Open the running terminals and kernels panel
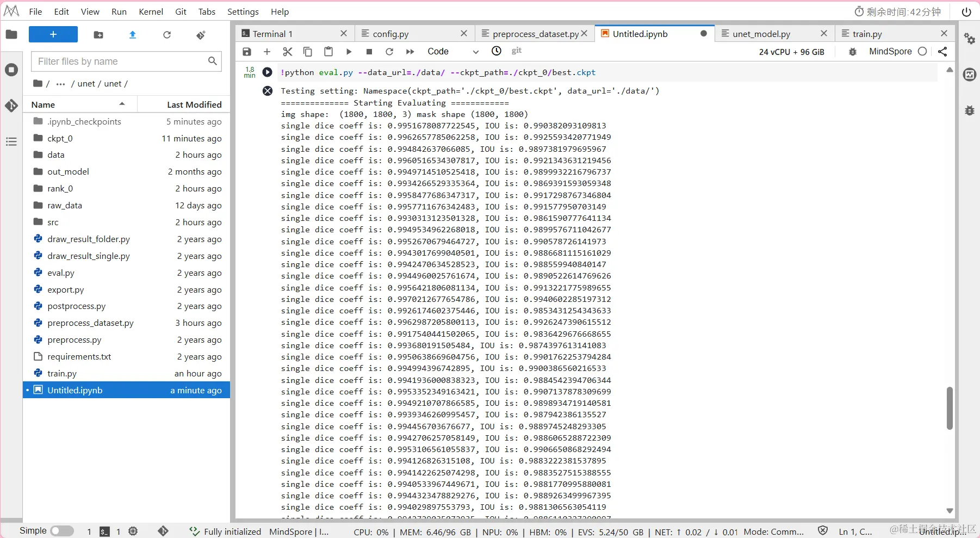The width and height of the screenshot is (980, 538). tap(11, 70)
